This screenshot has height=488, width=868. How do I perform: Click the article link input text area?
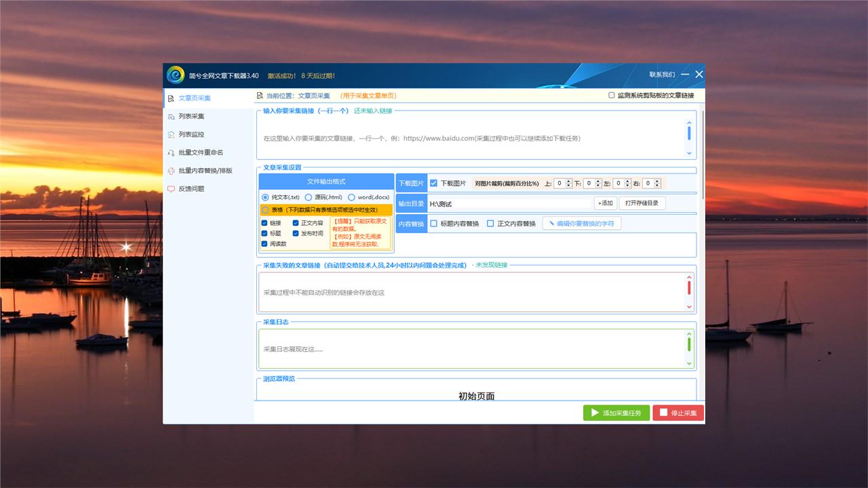click(471, 138)
